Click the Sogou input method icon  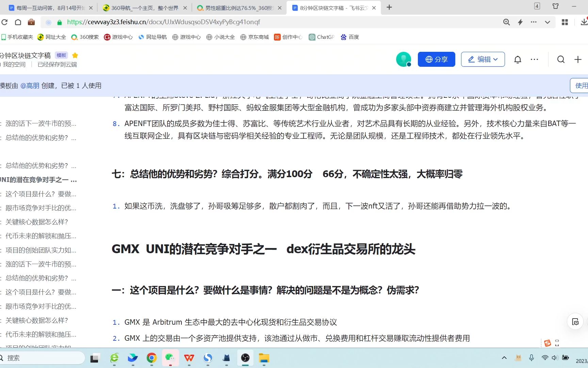[548, 343]
